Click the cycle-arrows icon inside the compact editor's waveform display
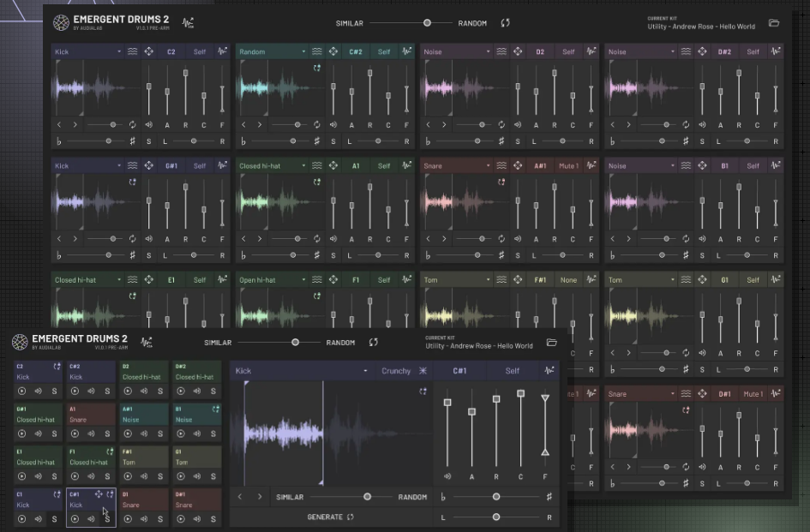Screen dimensions: 810x532 423,392
